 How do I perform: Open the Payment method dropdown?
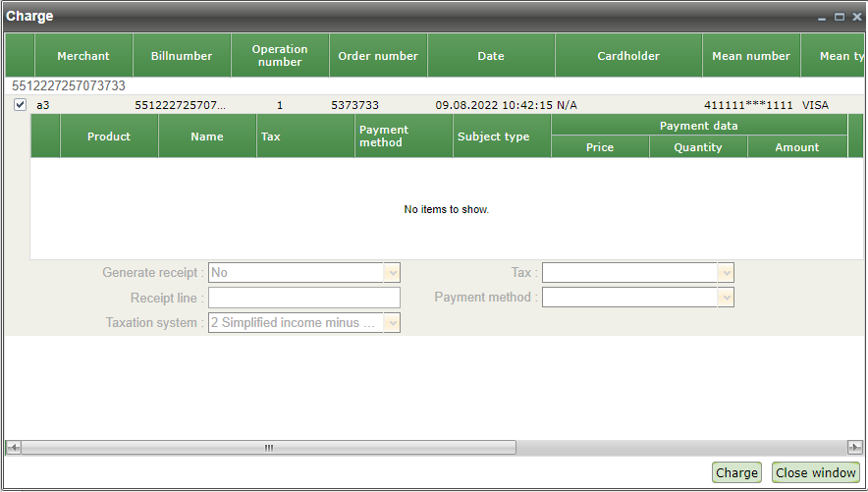point(726,298)
